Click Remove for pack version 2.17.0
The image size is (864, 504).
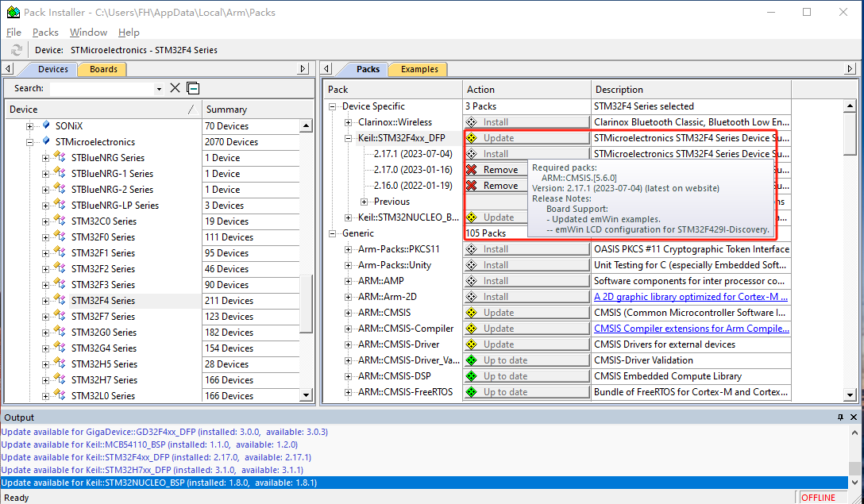point(492,170)
